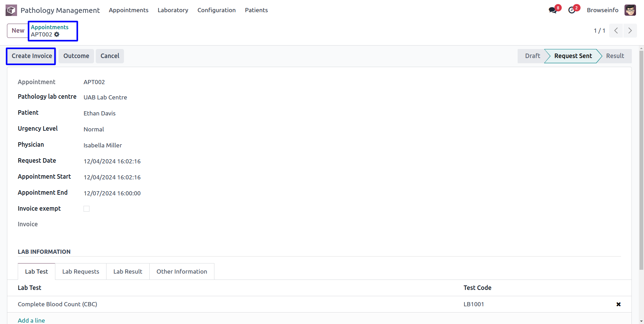Click the 1 / 1 pager counter
The image size is (644, 324).
[x=599, y=31]
